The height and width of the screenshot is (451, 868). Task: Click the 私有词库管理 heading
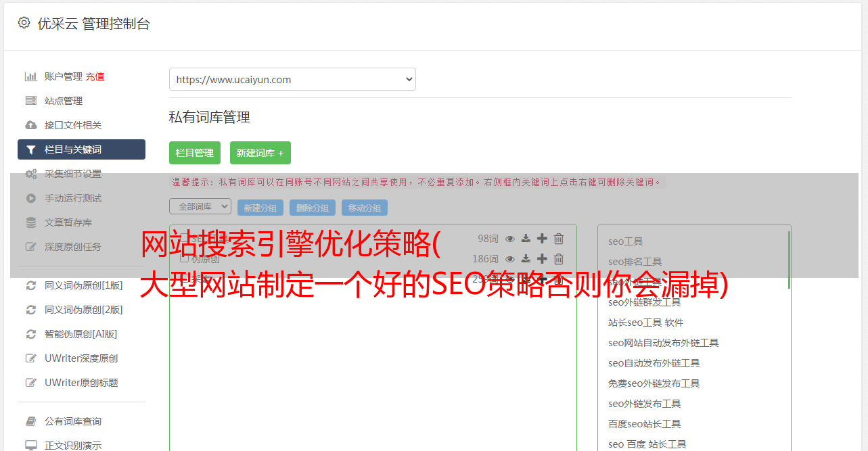[x=210, y=117]
